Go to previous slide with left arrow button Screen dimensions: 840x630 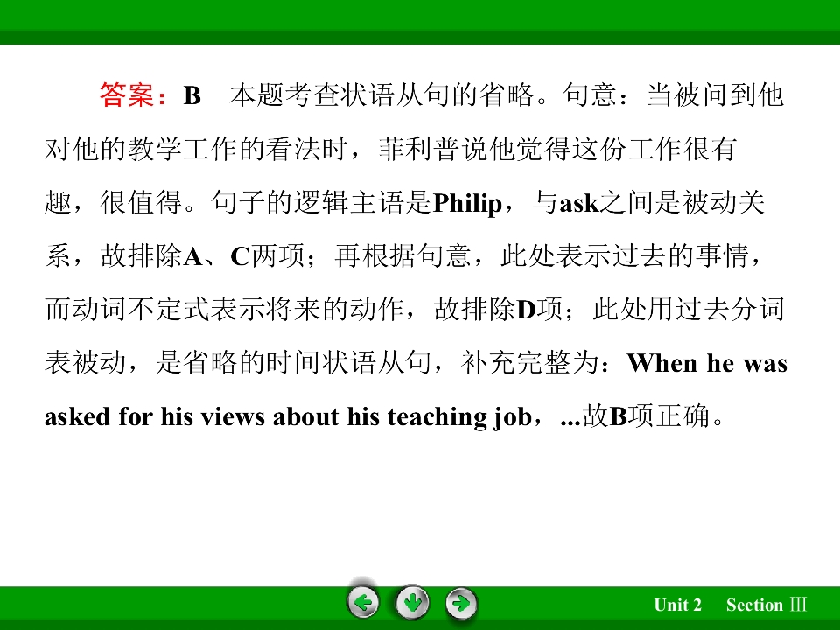[363, 603]
